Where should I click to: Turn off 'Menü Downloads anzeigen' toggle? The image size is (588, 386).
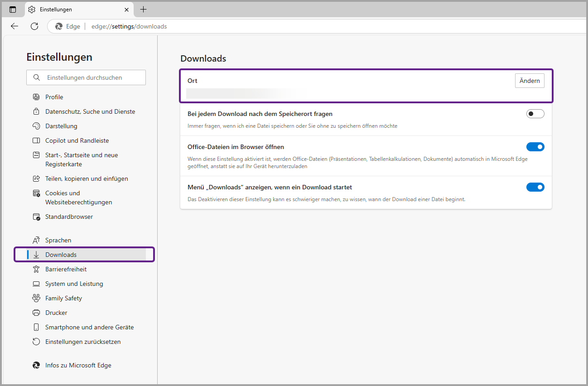[x=535, y=187]
